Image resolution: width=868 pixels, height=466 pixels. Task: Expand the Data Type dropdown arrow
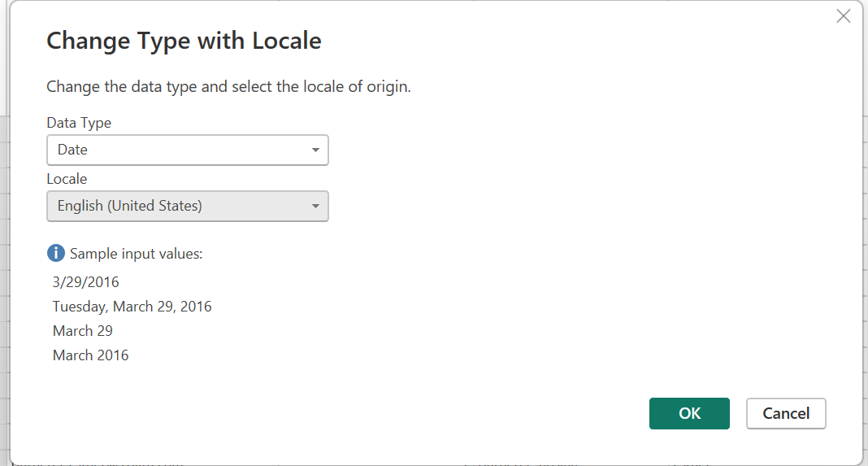315,150
